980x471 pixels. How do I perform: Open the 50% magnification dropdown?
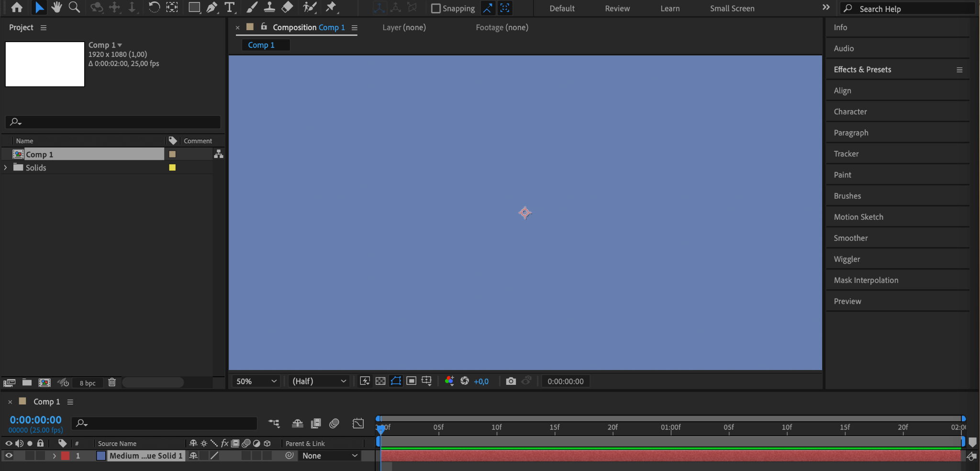point(256,381)
